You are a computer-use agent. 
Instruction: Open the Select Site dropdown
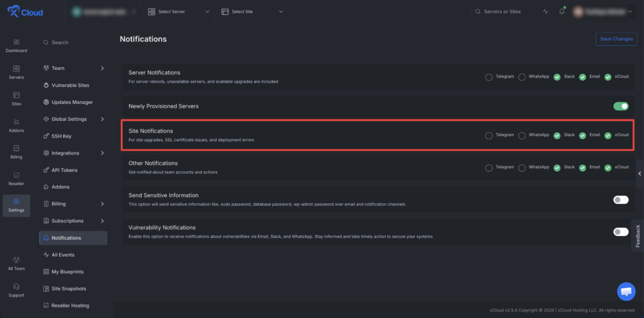[253, 11]
